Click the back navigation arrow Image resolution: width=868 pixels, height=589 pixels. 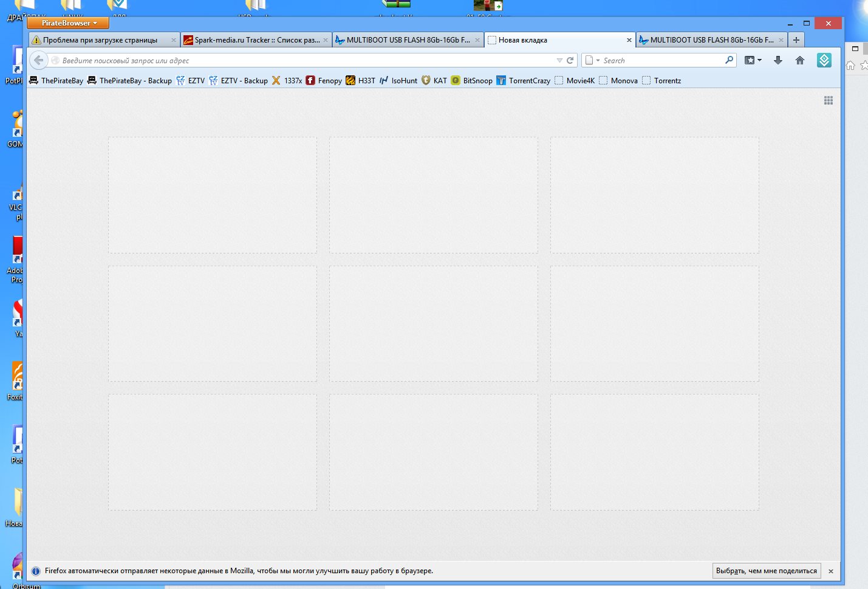point(39,60)
